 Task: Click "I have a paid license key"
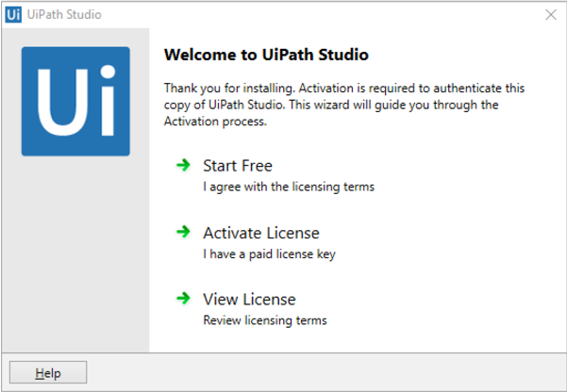pos(269,254)
